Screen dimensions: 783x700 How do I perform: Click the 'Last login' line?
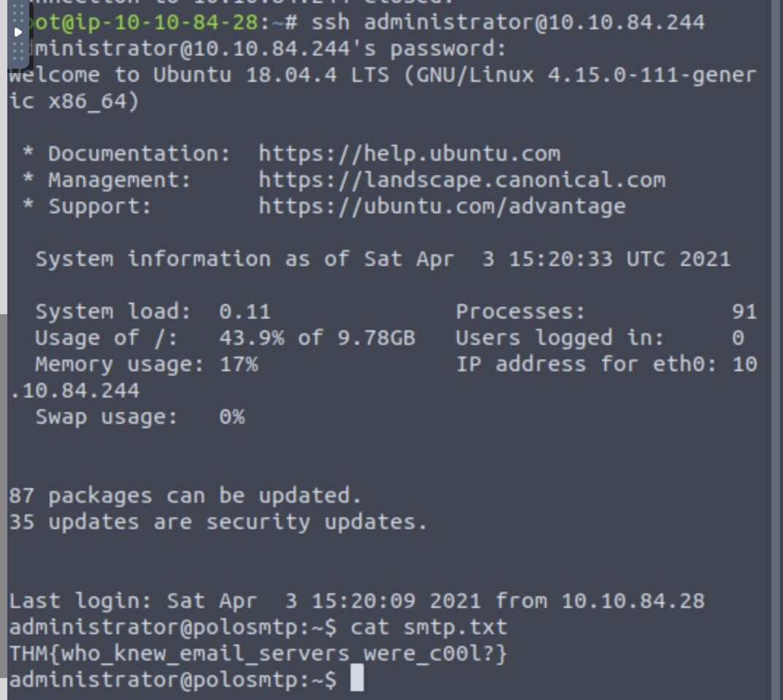pyautogui.click(x=356, y=601)
